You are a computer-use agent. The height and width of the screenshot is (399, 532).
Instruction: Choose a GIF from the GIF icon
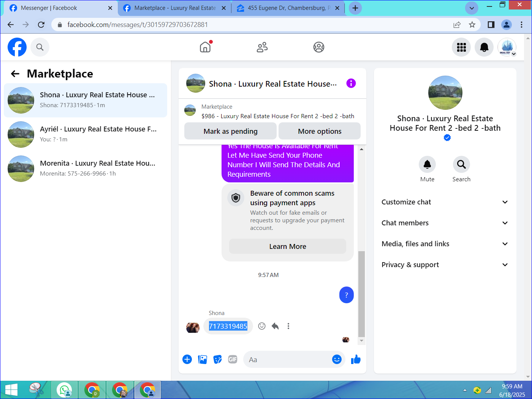(x=233, y=359)
